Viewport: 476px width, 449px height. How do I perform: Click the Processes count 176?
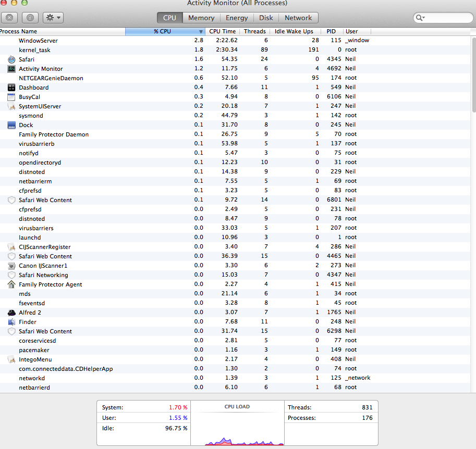tap(367, 418)
